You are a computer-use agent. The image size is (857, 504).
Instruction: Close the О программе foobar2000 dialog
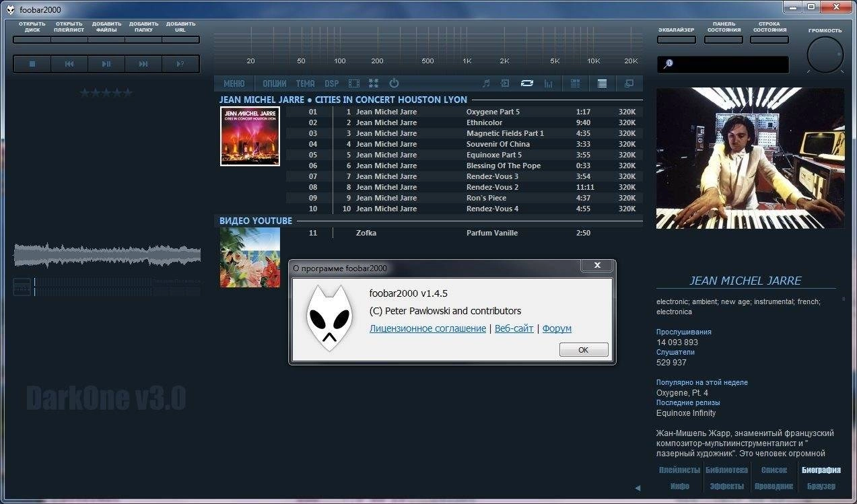tap(596, 266)
